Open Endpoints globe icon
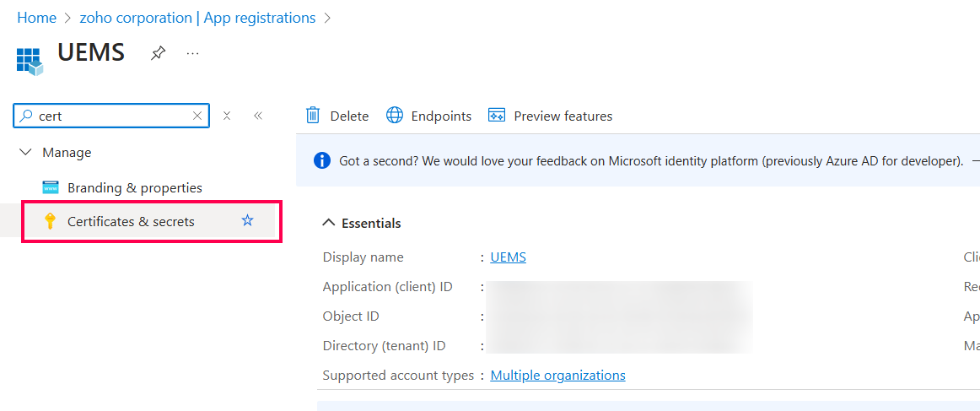This screenshot has width=980, height=411. 395,116
